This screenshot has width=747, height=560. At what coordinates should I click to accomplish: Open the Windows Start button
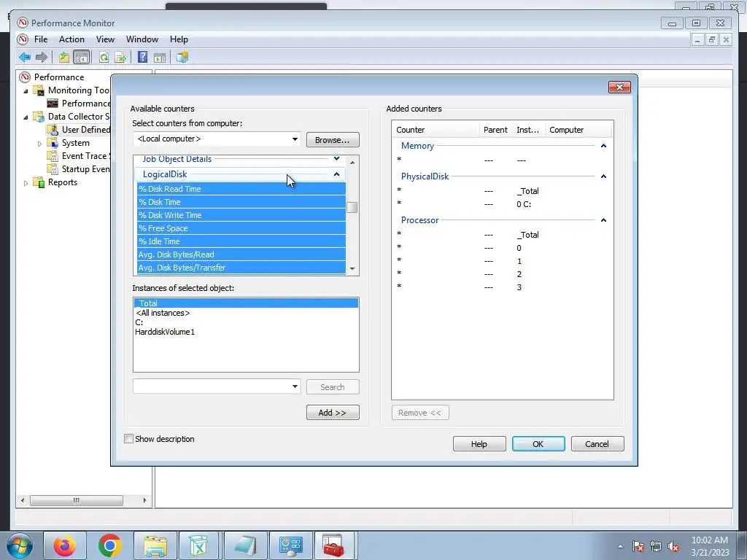pos(20,545)
